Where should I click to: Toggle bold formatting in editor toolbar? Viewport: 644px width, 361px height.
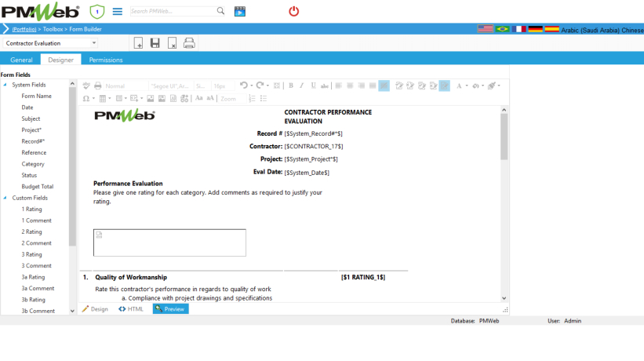(290, 86)
